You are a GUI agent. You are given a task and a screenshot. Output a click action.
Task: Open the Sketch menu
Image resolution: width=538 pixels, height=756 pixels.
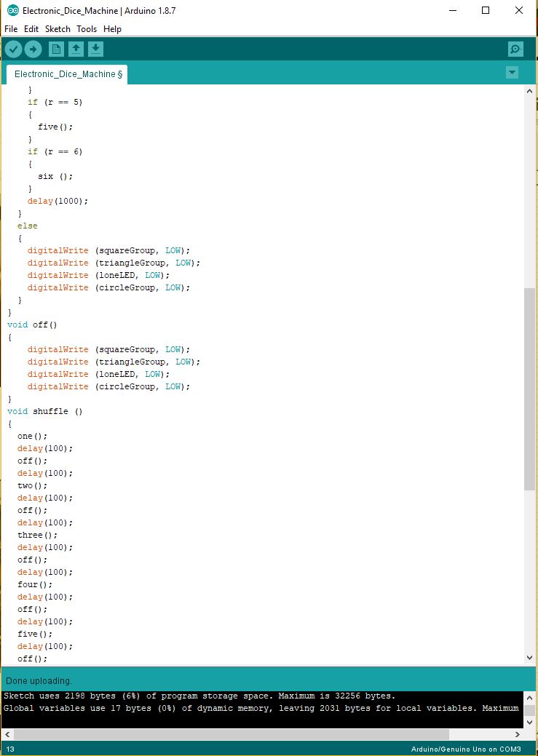click(x=58, y=29)
